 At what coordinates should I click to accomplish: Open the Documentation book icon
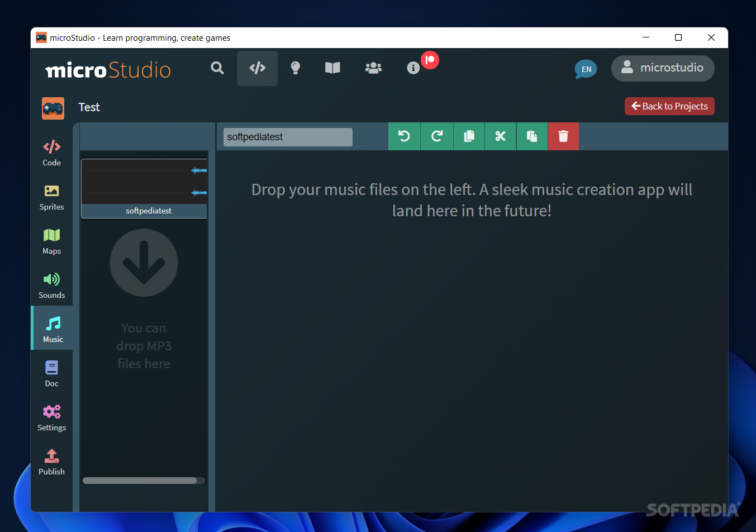coord(332,68)
